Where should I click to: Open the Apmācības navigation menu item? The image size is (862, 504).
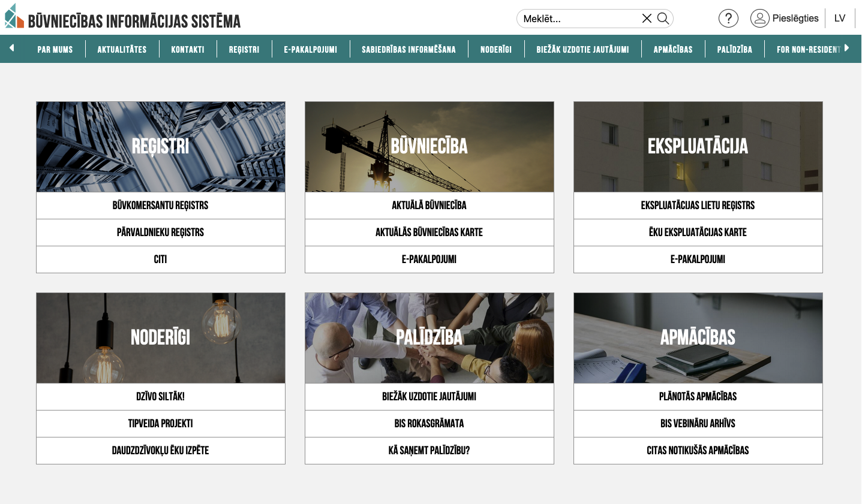point(673,49)
